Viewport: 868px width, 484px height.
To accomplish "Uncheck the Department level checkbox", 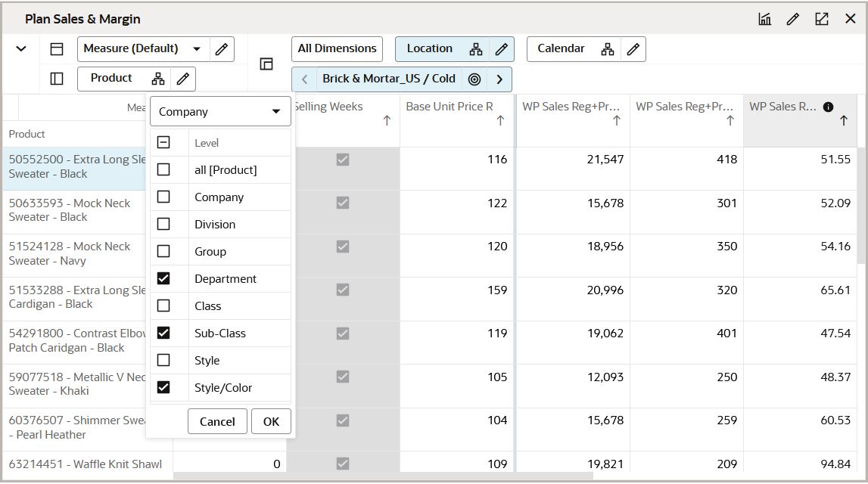I will coord(163,278).
